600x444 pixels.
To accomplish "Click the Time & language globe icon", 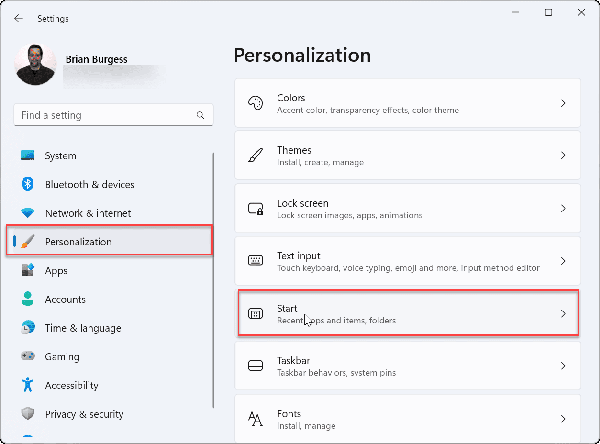I will [28, 328].
